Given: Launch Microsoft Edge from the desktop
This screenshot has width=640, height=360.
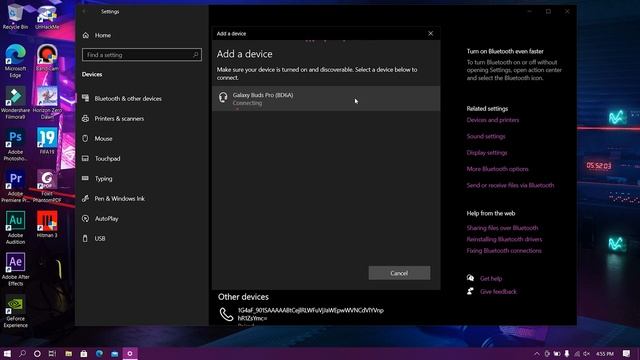Looking at the screenshot, I should click(16, 61).
